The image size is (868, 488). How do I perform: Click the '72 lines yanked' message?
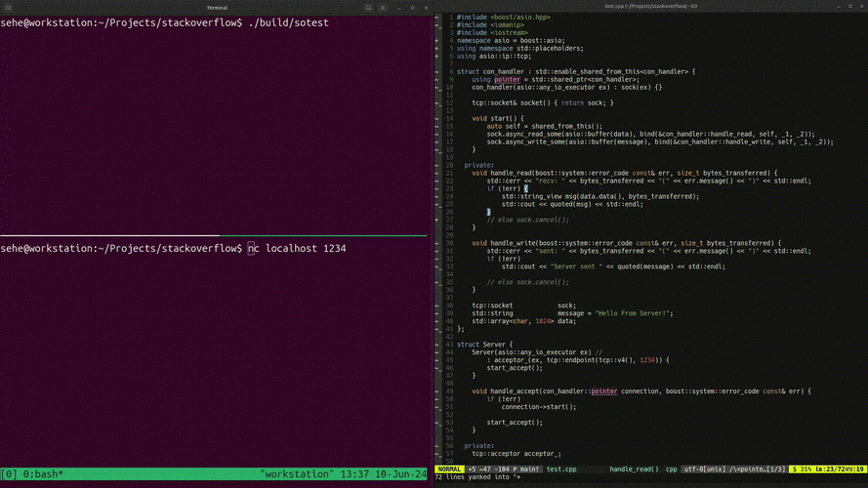click(477, 477)
